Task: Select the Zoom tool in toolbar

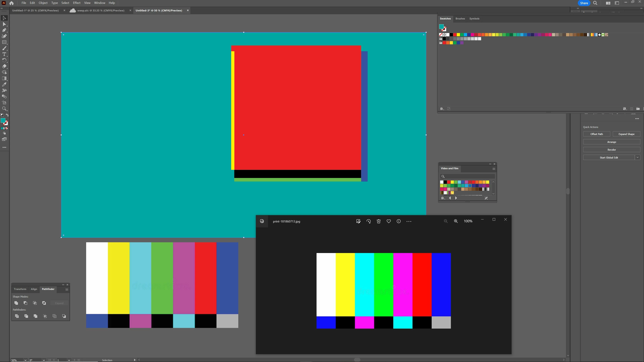Action: pyautogui.click(x=4, y=109)
